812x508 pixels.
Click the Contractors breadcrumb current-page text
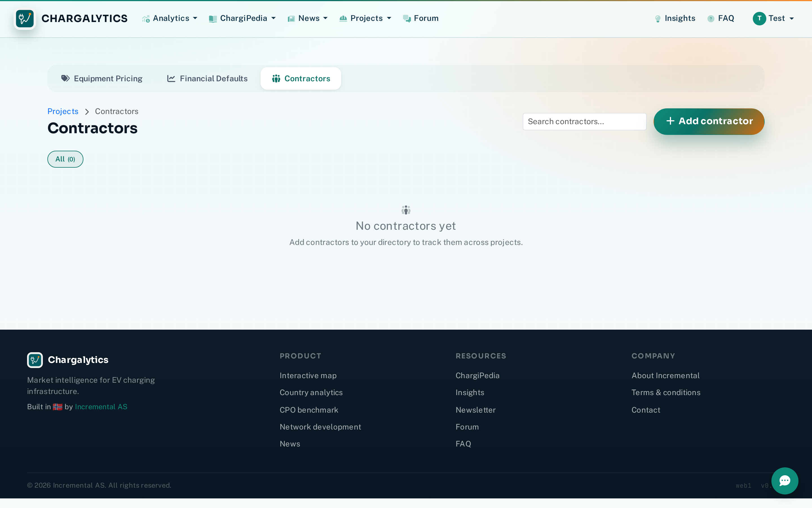pyautogui.click(x=116, y=111)
